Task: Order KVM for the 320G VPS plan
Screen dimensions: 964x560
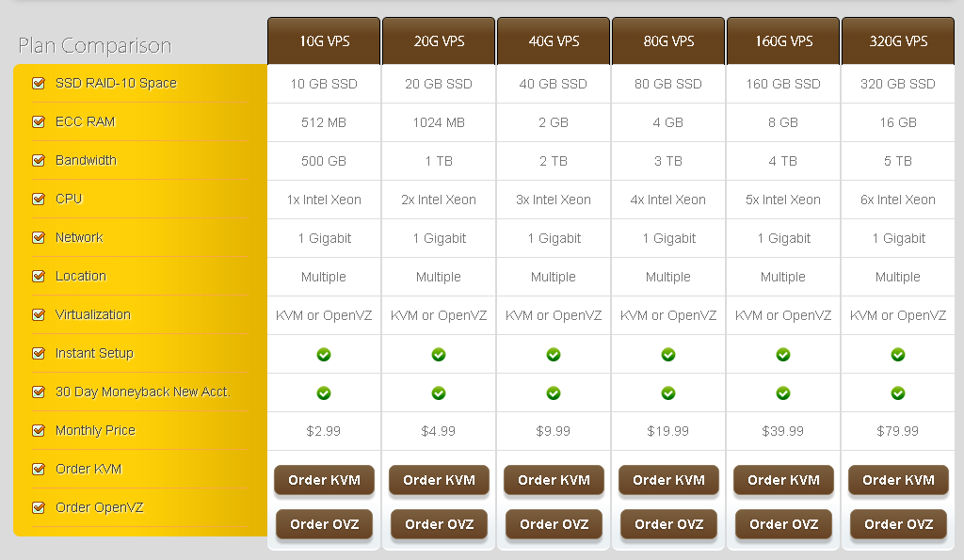Action: click(x=898, y=480)
